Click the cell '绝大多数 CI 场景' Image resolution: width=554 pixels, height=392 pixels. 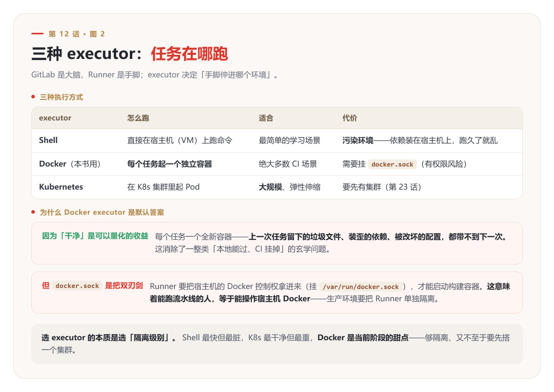[x=288, y=163]
